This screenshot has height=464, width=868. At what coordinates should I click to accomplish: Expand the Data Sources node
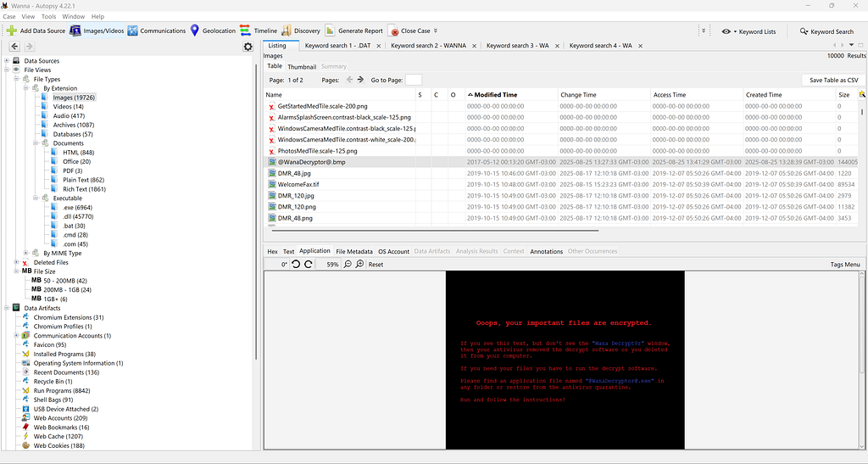[x=7, y=60]
